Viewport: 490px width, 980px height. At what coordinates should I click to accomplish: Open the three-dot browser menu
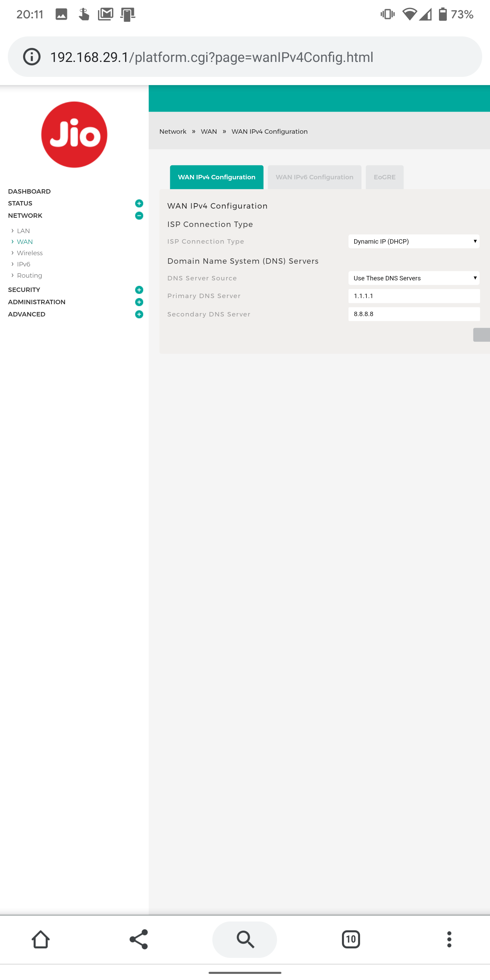point(449,939)
